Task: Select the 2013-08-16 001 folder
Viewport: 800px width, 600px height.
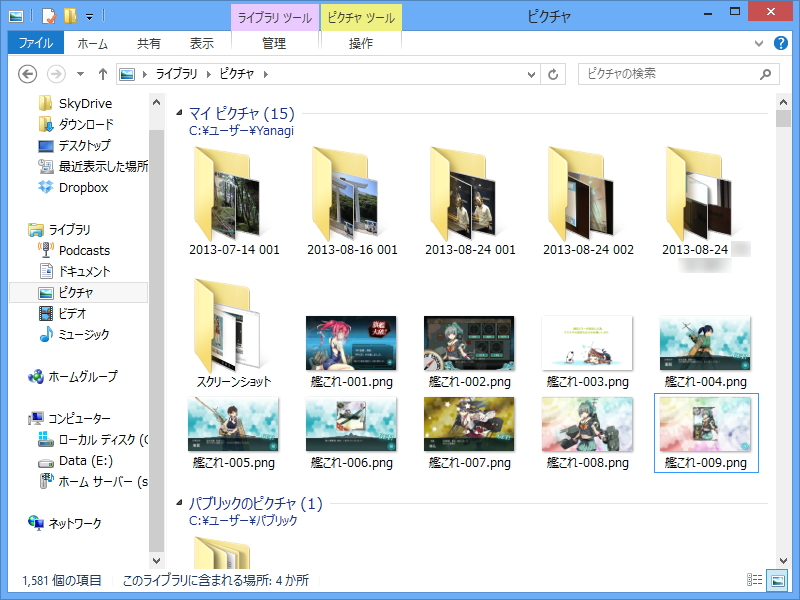Action: click(x=352, y=202)
